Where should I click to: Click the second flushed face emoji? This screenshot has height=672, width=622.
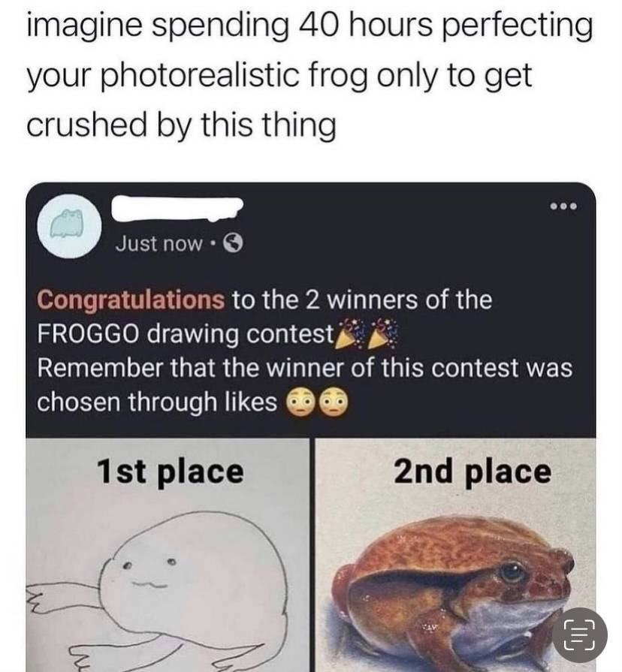(x=334, y=403)
